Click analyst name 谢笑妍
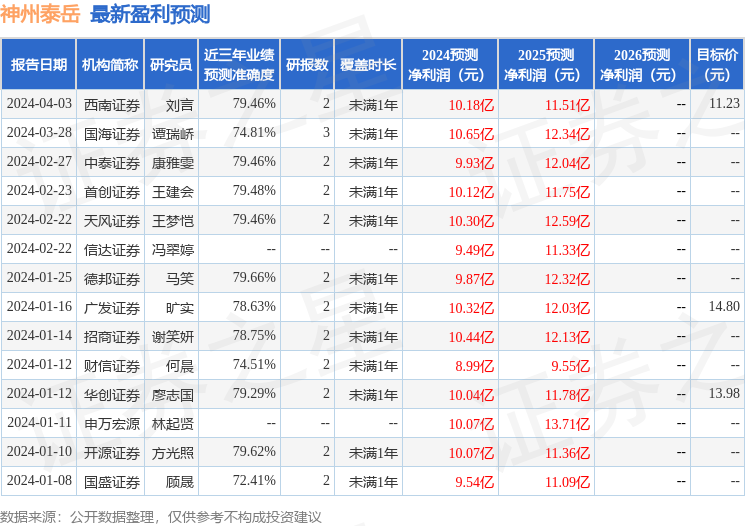This screenshot has height=526, width=745. pyautogui.click(x=173, y=337)
